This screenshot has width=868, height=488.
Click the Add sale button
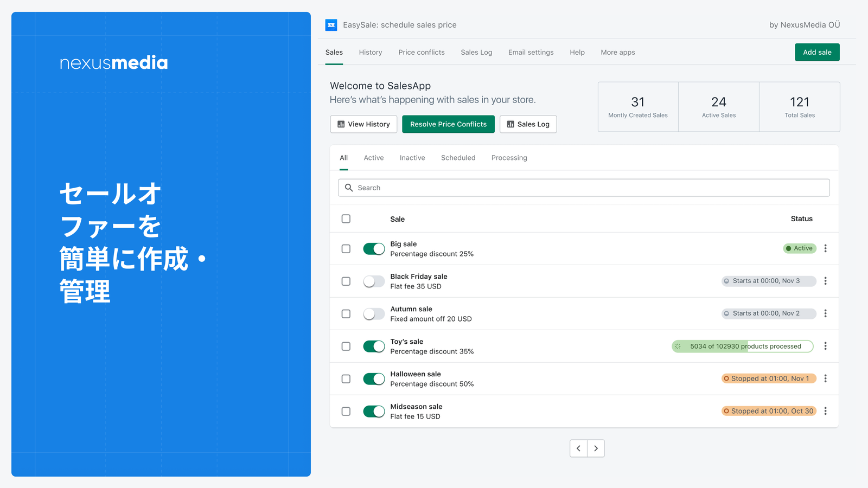(x=817, y=53)
